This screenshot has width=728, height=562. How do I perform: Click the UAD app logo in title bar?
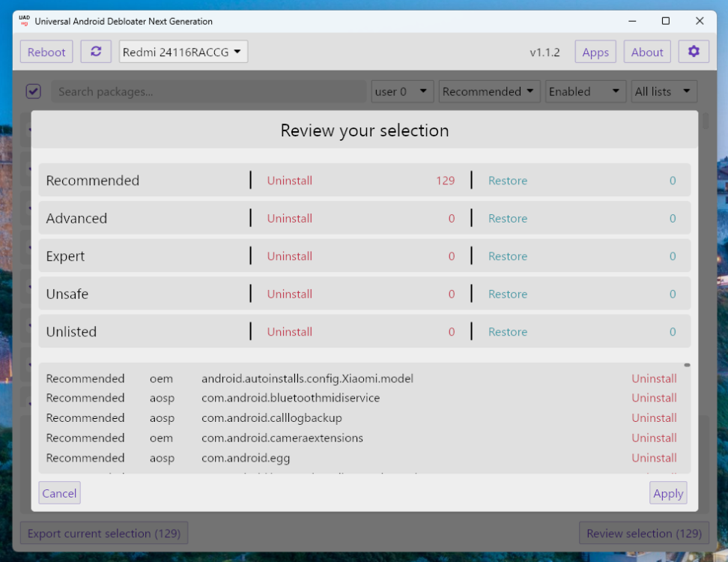coord(24,21)
